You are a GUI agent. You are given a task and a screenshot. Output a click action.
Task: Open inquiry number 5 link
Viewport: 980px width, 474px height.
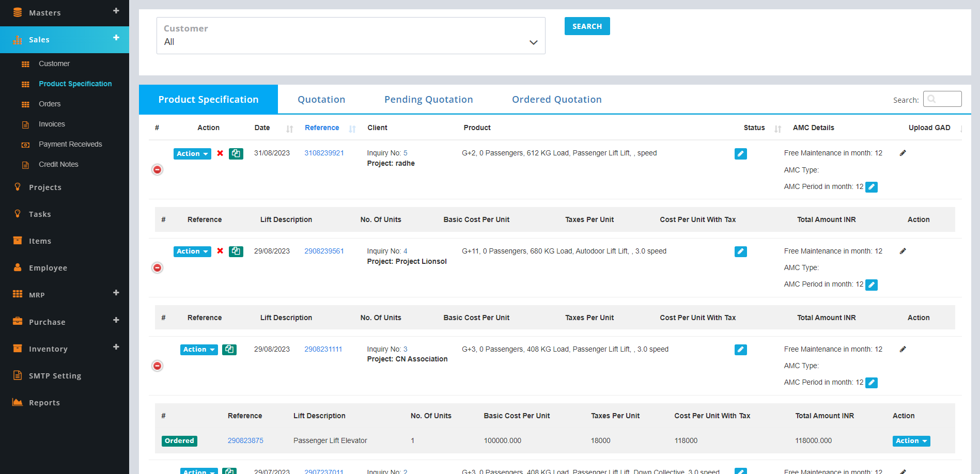click(x=406, y=153)
